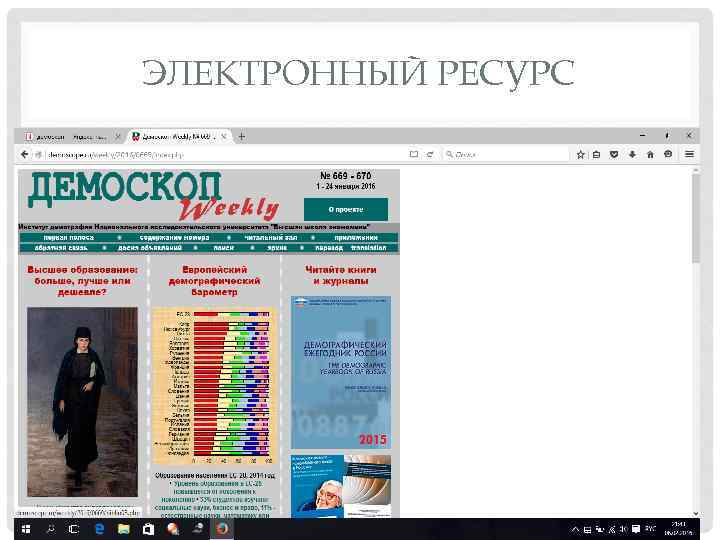Image resolution: width=720 pixels, height=540 pixels.
Task: Close the first browser tab
Action: tap(118, 136)
